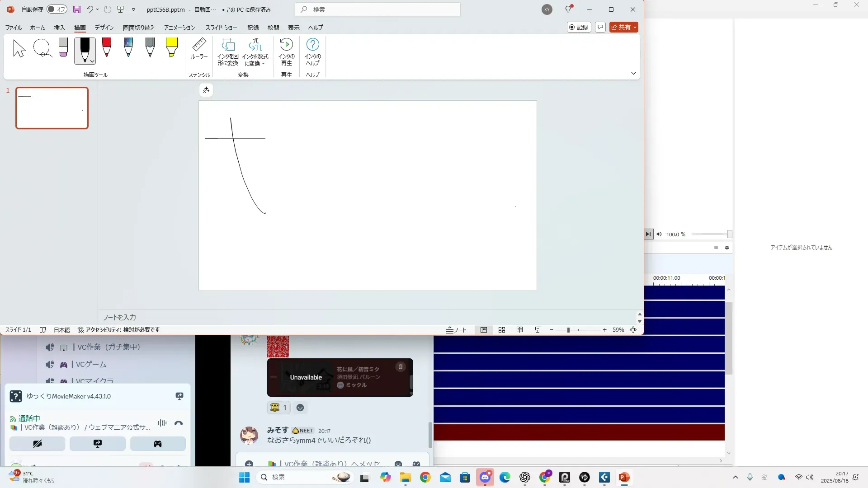Viewport: 868px width, 488px height.
Task: Toggle camera off in Discord call
Action: (37, 444)
